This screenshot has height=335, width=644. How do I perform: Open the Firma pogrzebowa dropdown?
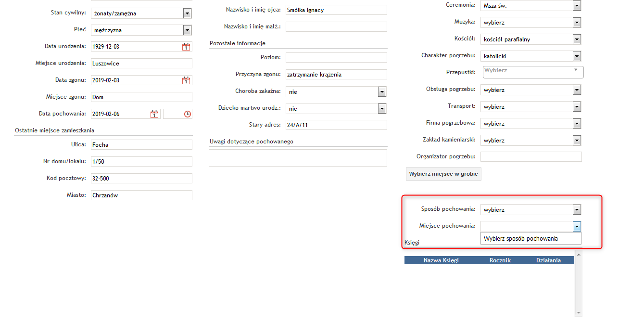click(577, 124)
